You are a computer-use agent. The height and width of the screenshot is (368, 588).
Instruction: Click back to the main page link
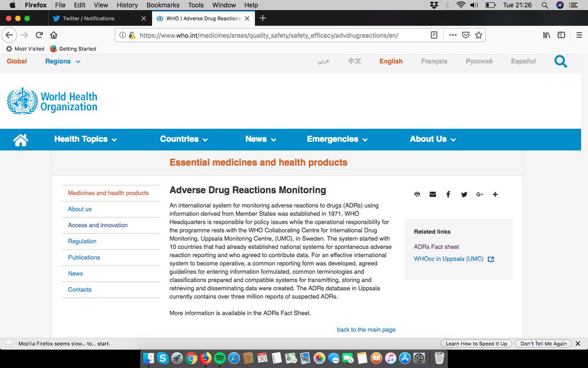coord(366,330)
